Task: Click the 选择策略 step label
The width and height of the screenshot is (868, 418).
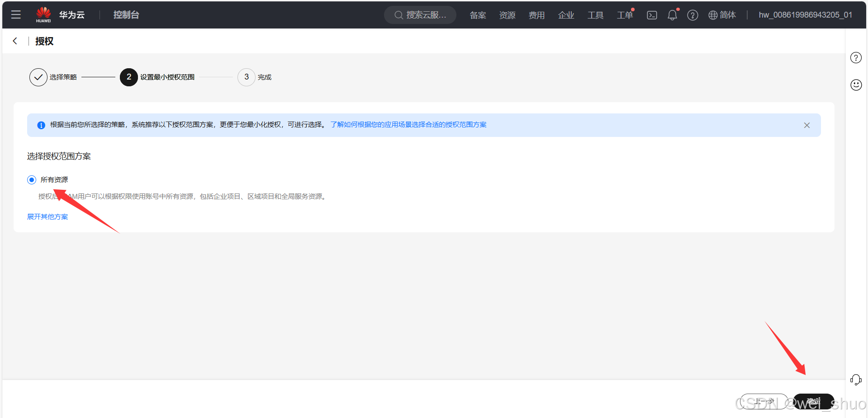Action: pos(63,77)
